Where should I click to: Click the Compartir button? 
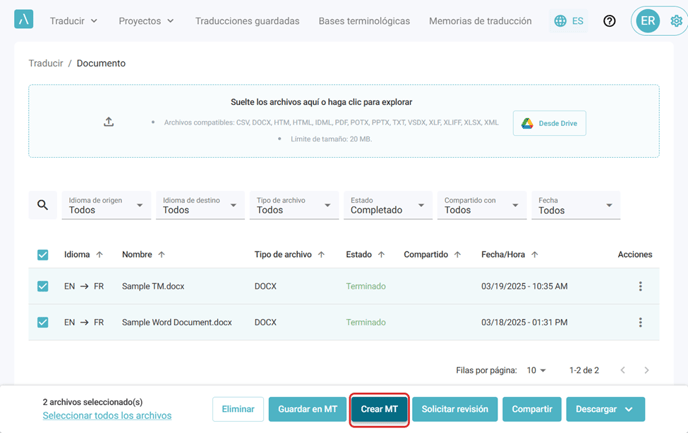click(532, 409)
